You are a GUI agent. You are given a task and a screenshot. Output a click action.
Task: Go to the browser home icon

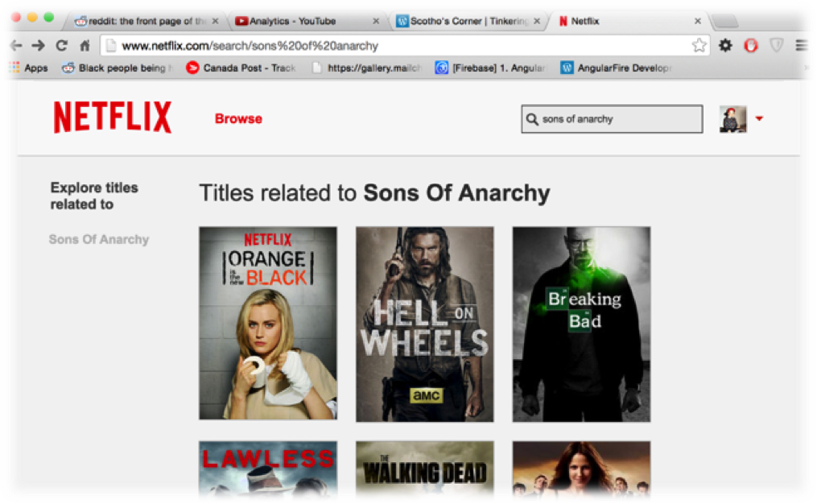tap(85, 46)
